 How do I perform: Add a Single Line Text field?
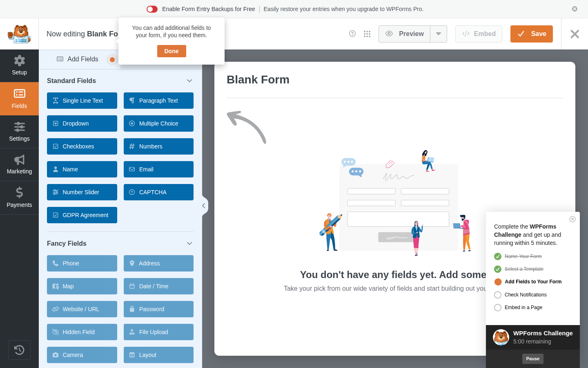[82, 101]
